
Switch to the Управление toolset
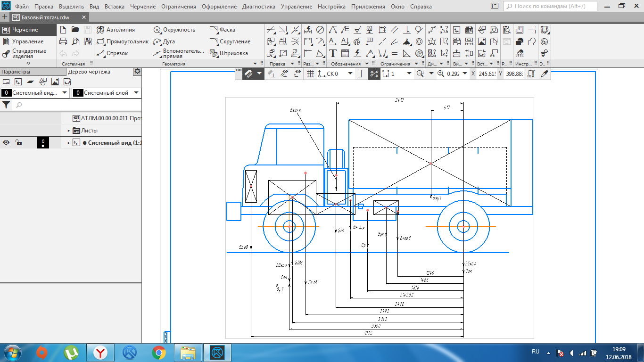tap(27, 41)
